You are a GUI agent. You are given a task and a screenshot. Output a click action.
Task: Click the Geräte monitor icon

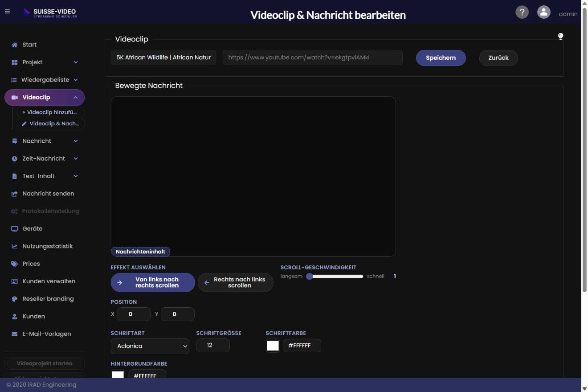coord(14,229)
